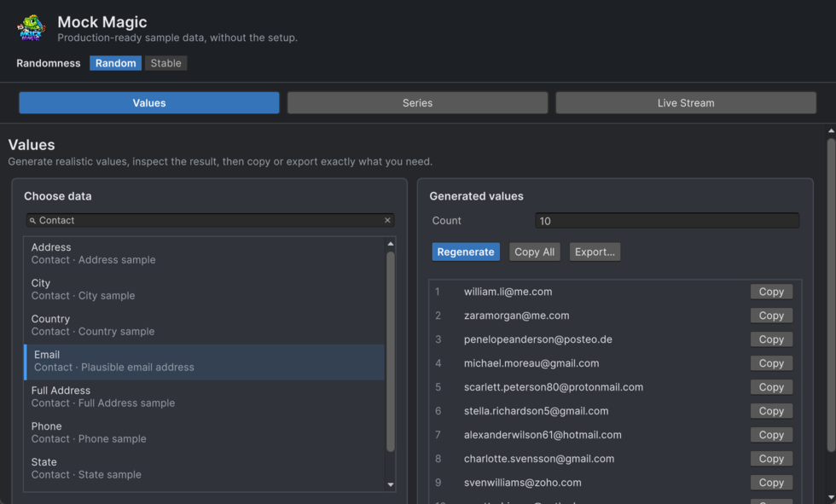Image resolution: width=836 pixels, height=504 pixels.
Task: Click the main page scroll down arrow
Action: coord(831,498)
